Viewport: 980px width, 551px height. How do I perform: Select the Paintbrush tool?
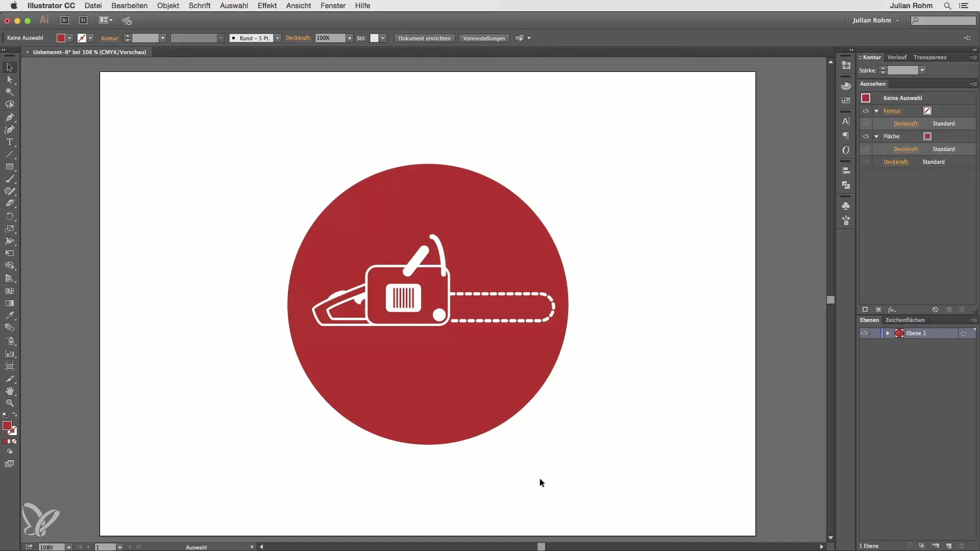(x=9, y=180)
